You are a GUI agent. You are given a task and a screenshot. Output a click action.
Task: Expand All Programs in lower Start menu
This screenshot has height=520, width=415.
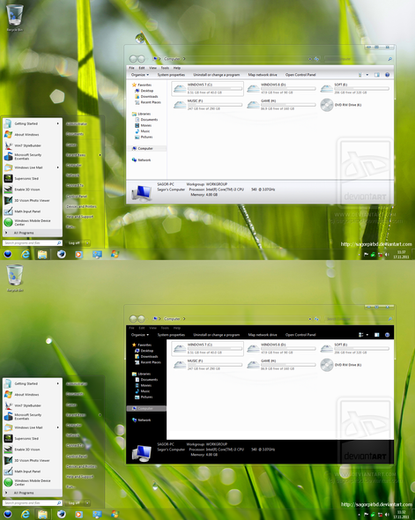click(x=32, y=493)
